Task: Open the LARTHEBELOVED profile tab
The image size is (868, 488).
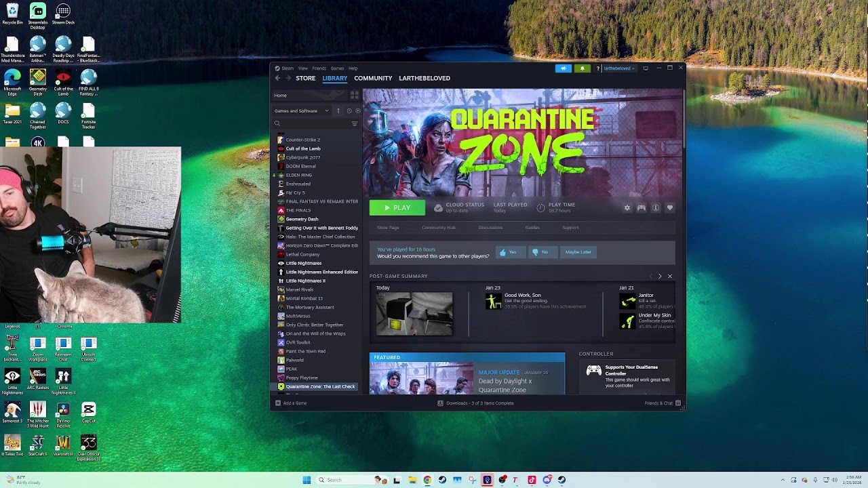Action: tap(425, 78)
